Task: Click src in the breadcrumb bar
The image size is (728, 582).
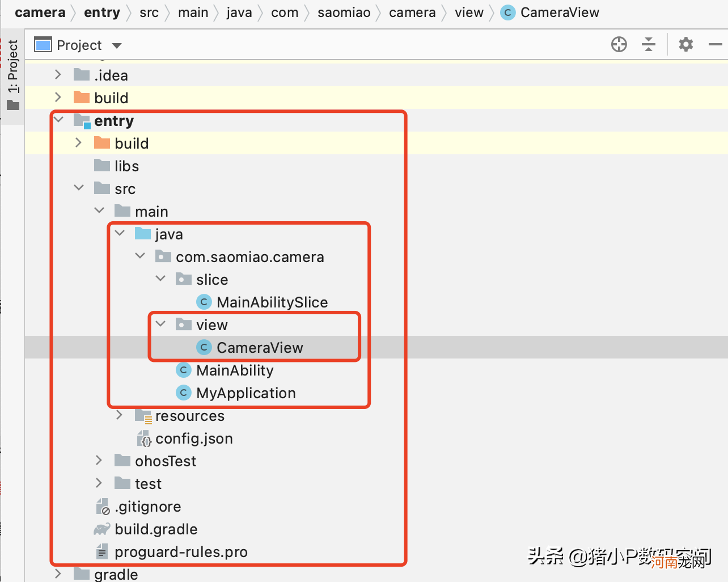Action: point(149,12)
